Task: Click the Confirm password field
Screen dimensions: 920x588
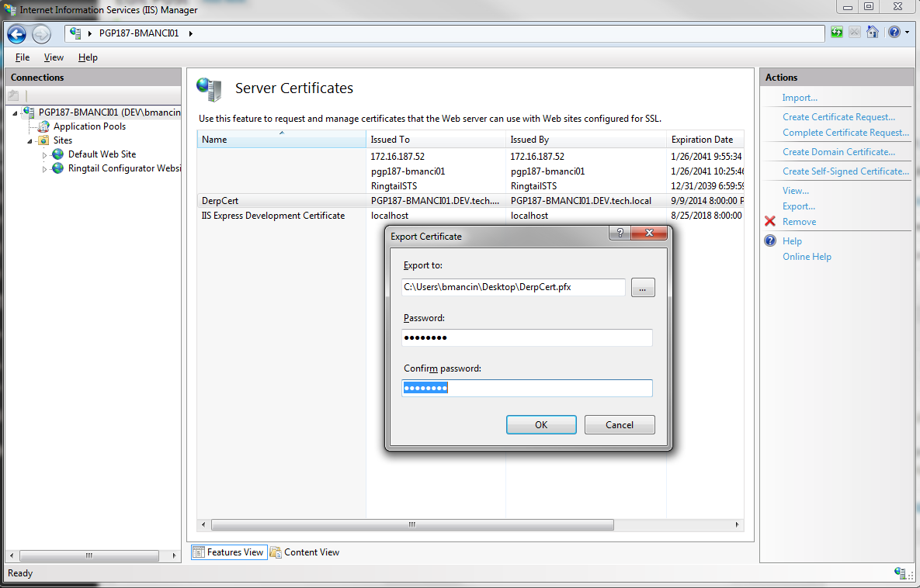Action: pos(527,388)
